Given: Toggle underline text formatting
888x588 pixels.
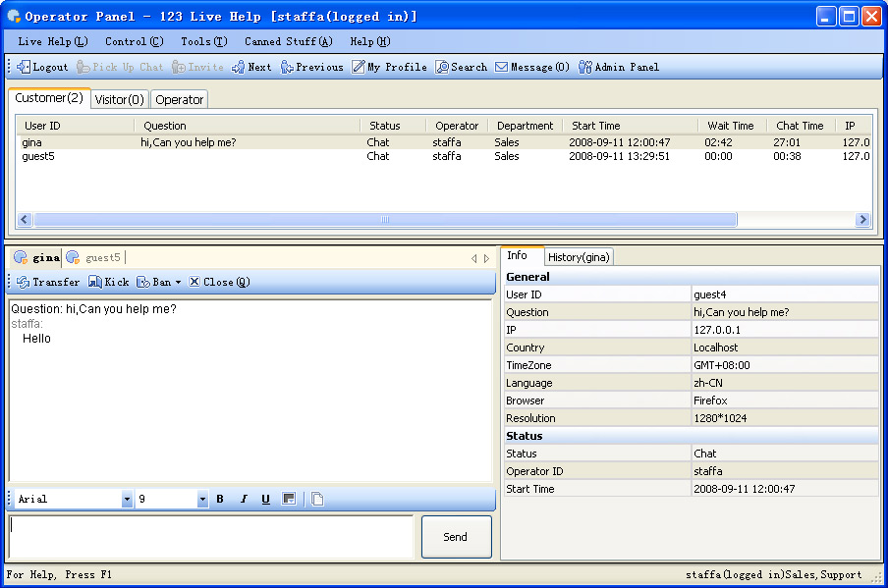Looking at the screenshot, I should [x=265, y=499].
